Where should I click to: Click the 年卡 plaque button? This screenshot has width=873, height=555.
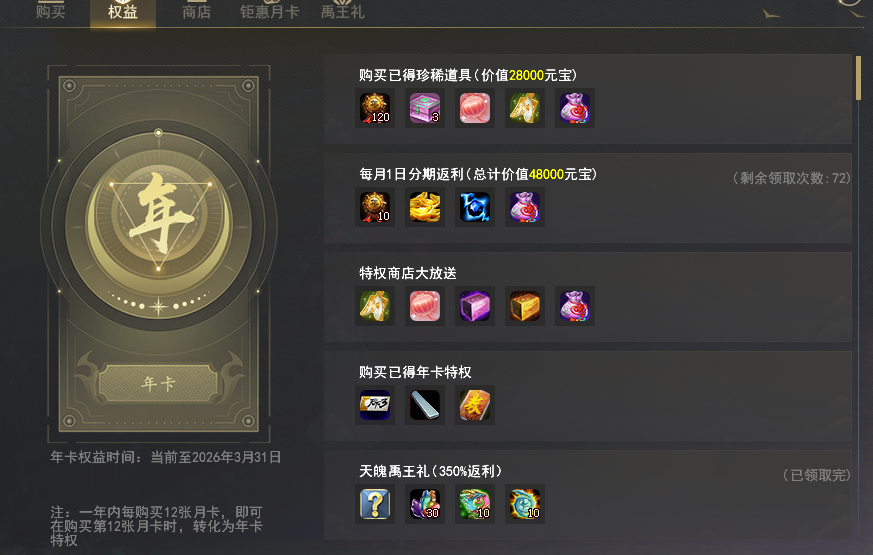coord(159,383)
